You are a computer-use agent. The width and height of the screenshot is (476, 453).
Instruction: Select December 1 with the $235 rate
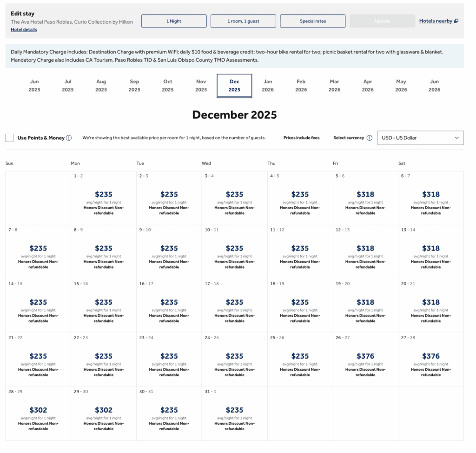pyautogui.click(x=103, y=197)
